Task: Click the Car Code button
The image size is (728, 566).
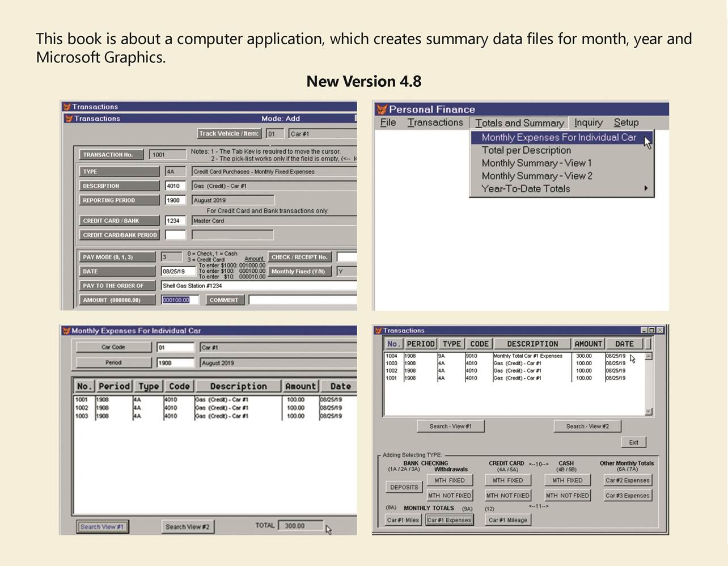Action: [113, 347]
